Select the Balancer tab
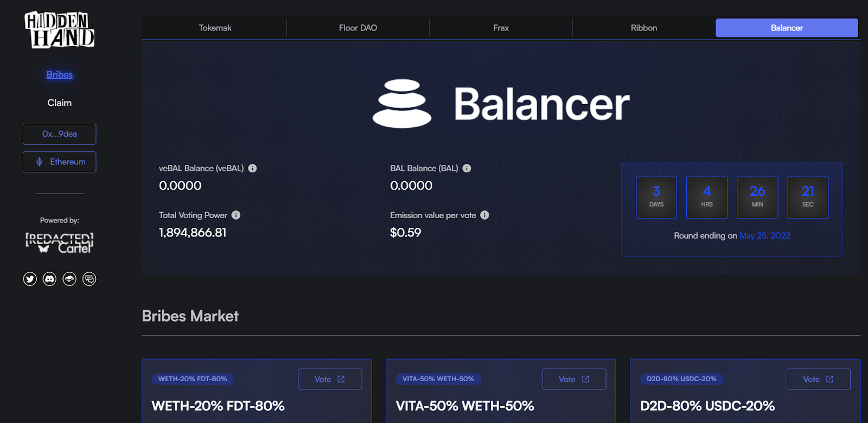Screen dimensions: 868x423 [x=787, y=28]
